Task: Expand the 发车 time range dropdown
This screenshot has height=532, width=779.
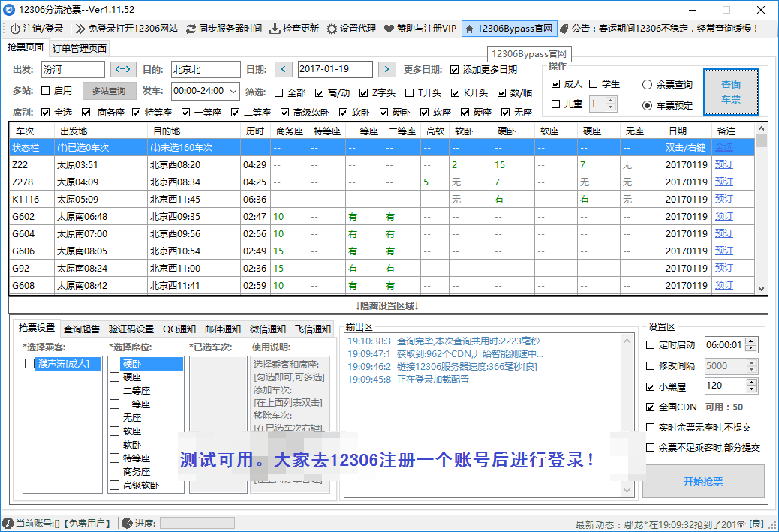Action: [x=233, y=91]
